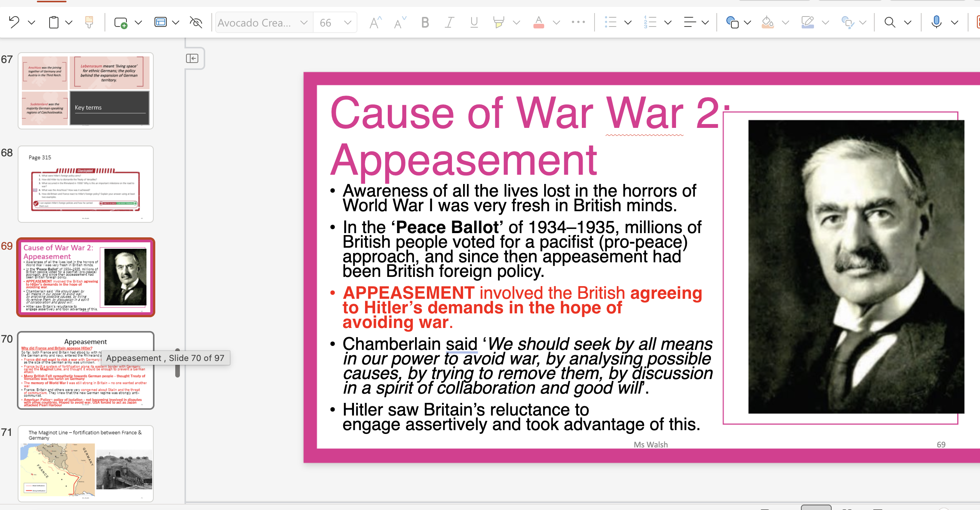Expand the Shape Outline dropdown
980x510 pixels.
click(825, 23)
